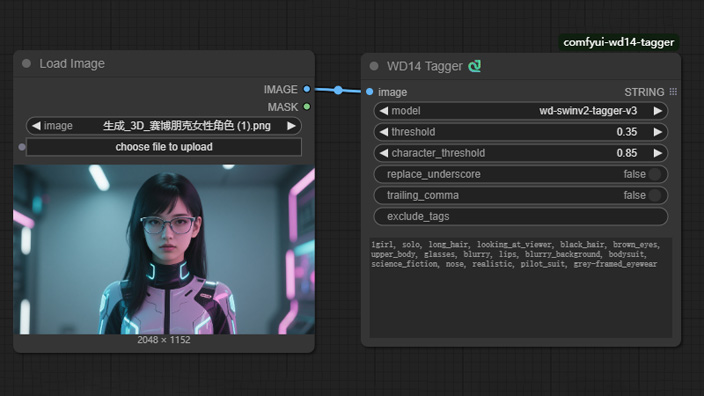Click the link midpoint dot between nodes

(338, 90)
